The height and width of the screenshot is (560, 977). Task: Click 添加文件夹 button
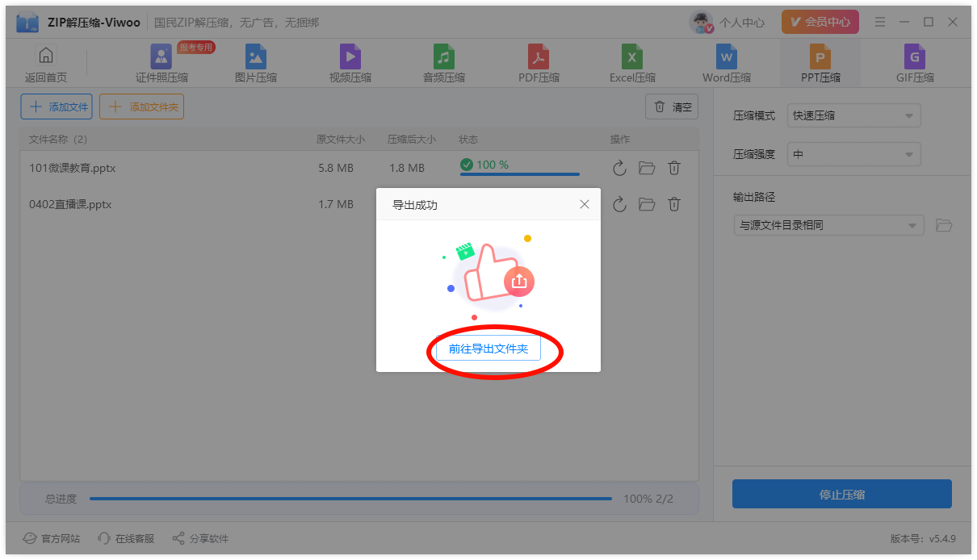(142, 107)
